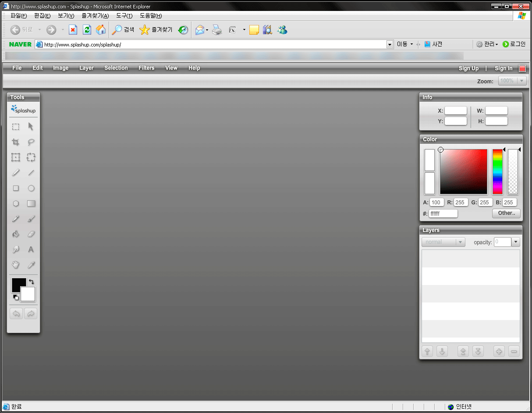Select the Lasso tool
Viewport: 532px width, 413px height.
(x=31, y=142)
